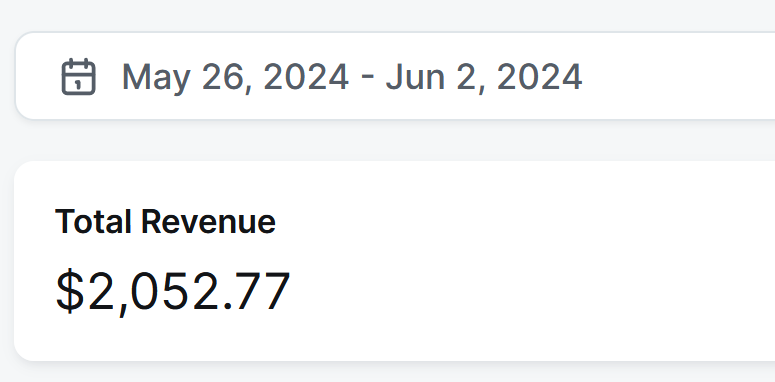The height and width of the screenshot is (382, 775).
Task: Click empty space right of date range text
Action: coord(677,77)
